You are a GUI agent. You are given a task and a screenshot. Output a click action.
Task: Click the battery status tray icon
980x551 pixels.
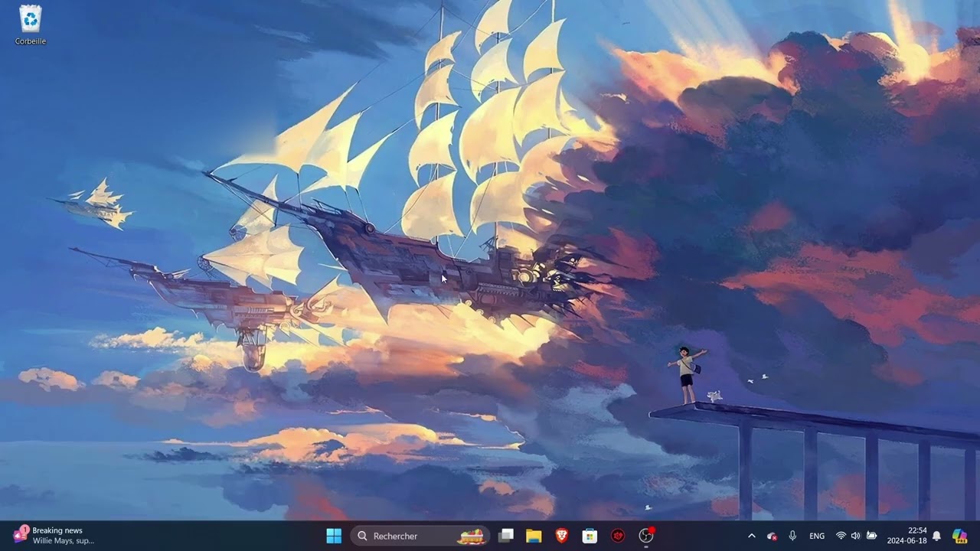pos(871,536)
